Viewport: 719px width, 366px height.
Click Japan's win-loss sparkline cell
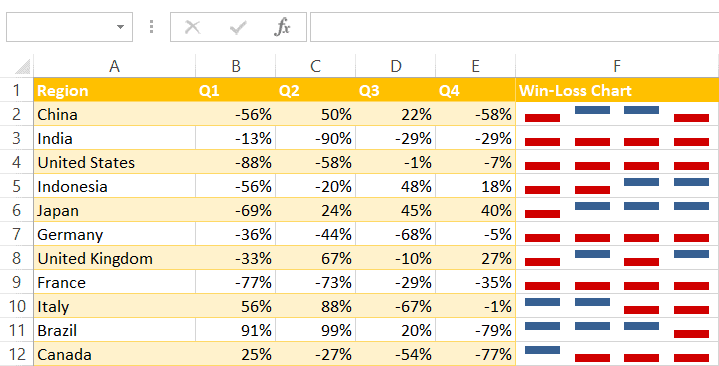617,210
